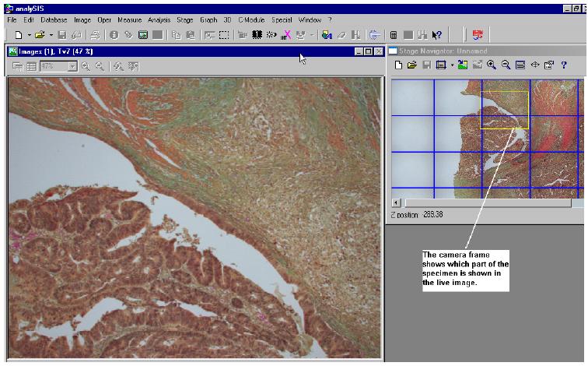Image resolution: width=588 pixels, height=366 pixels.
Task: Click the Stage Navigator properties icon
Action: click(548, 65)
